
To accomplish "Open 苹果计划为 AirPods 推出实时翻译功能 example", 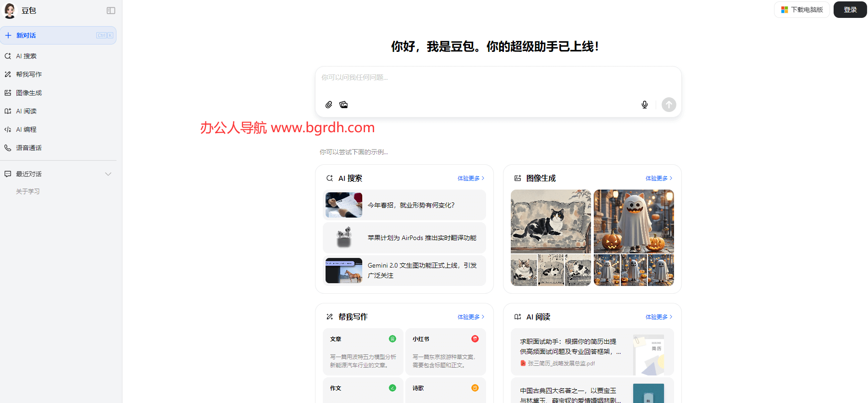I will [404, 238].
